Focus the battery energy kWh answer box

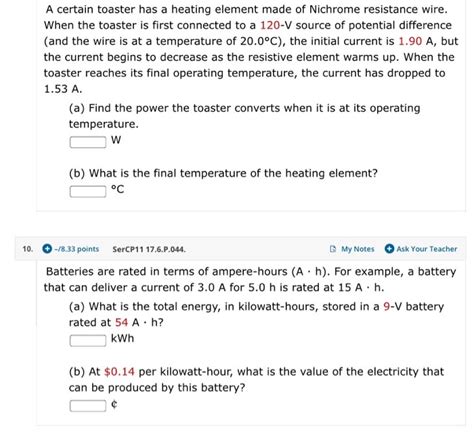tap(88, 340)
